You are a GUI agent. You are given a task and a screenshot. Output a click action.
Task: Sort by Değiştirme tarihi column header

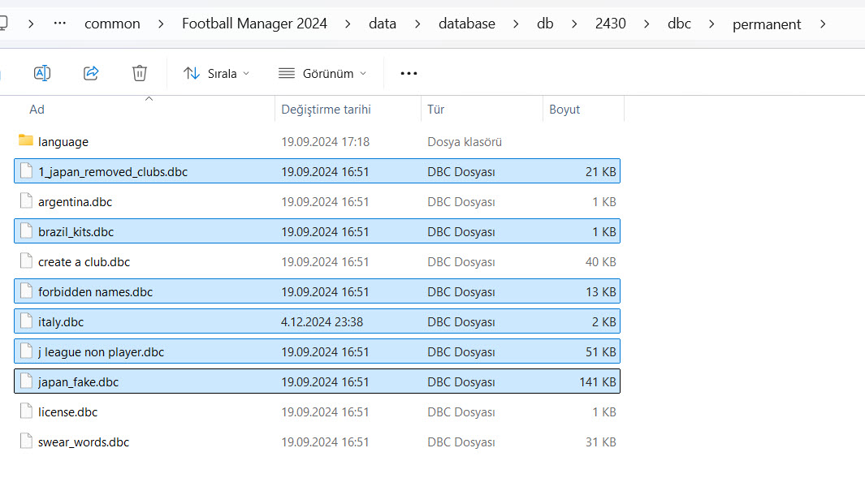tap(326, 110)
